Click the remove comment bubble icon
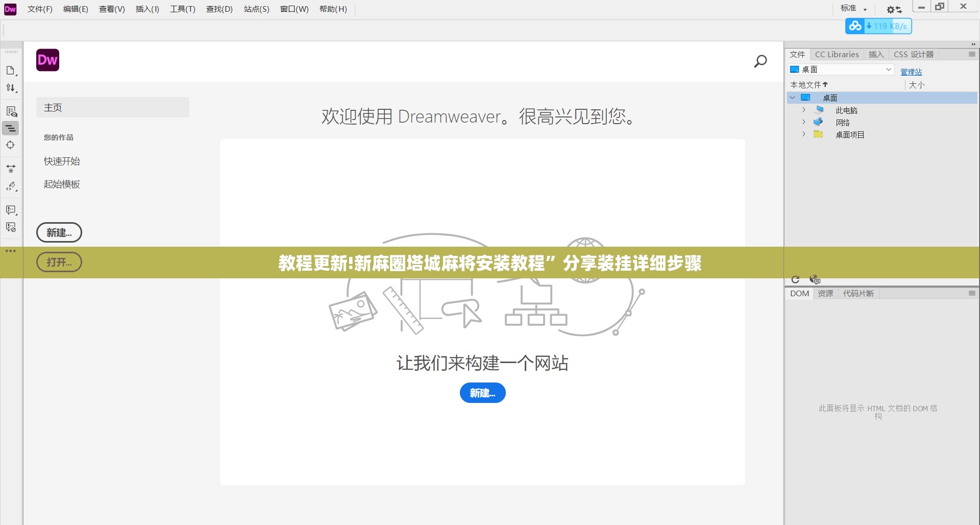The width and height of the screenshot is (980, 525). point(11,227)
